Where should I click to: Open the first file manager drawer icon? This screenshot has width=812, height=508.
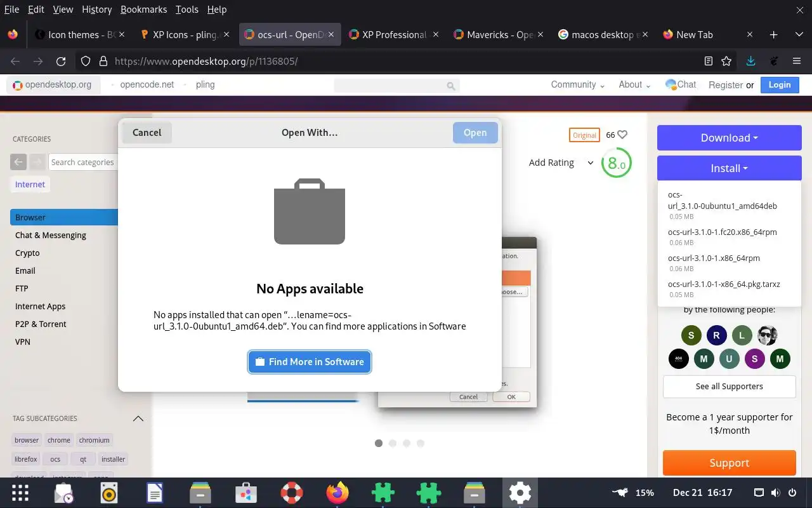point(200,493)
